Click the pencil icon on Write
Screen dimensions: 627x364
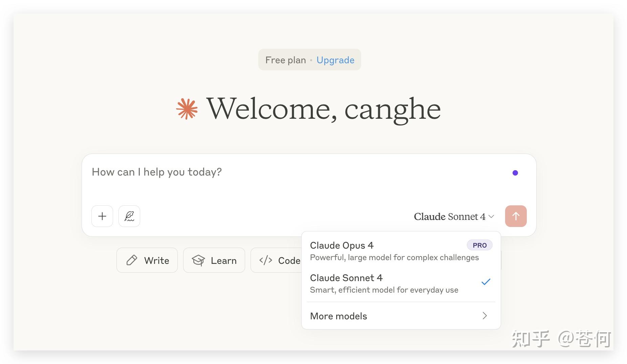click(132, 260)
